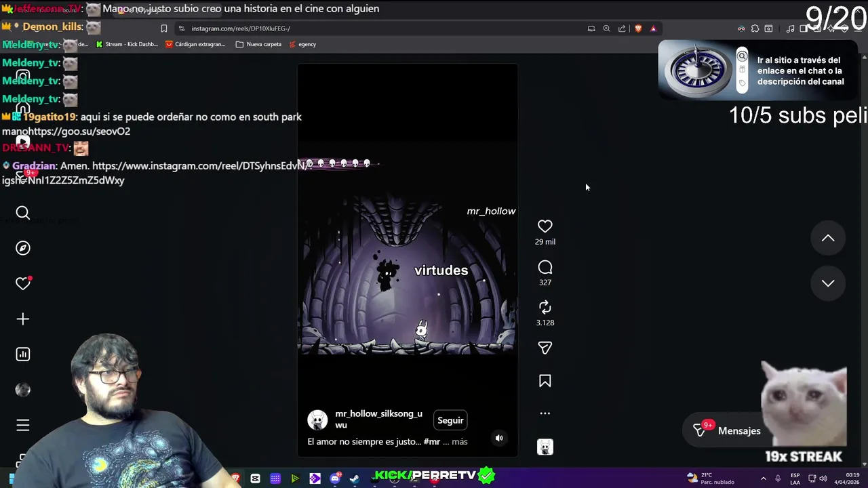This screenshot has height=488, width=868.
Task: Open the Instagram dashboard chart icon
Action: tap(23, 354)
